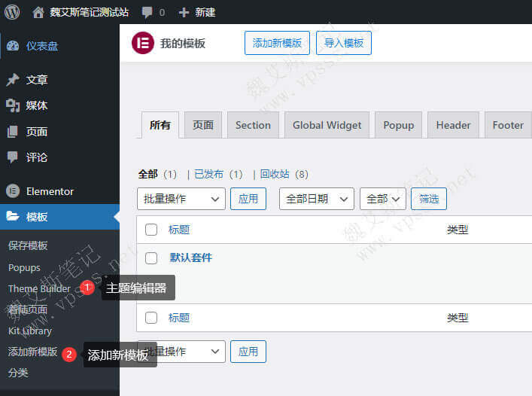Open the top 批量操作 dropdown

[181, 199]
